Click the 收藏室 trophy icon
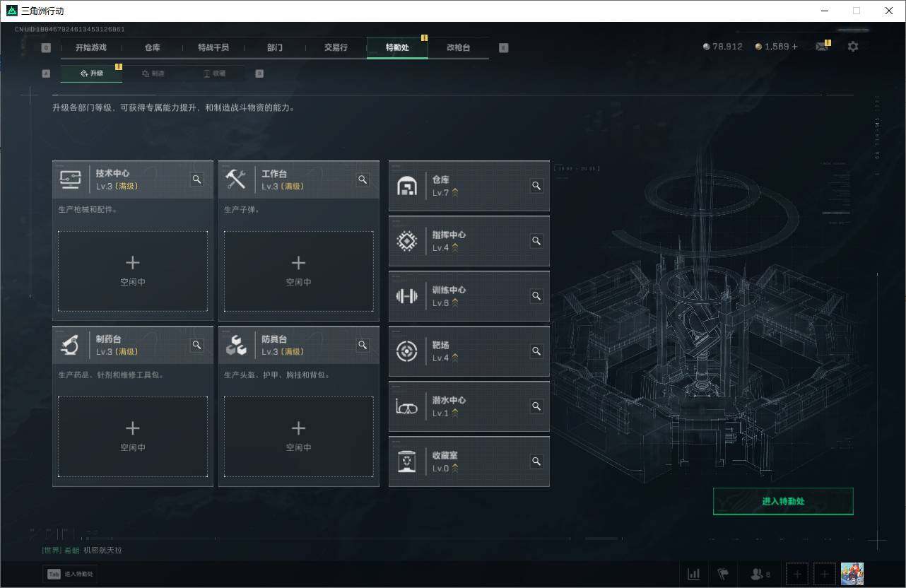Viewport: 906px width, 588px height. (x=406, y=461)
